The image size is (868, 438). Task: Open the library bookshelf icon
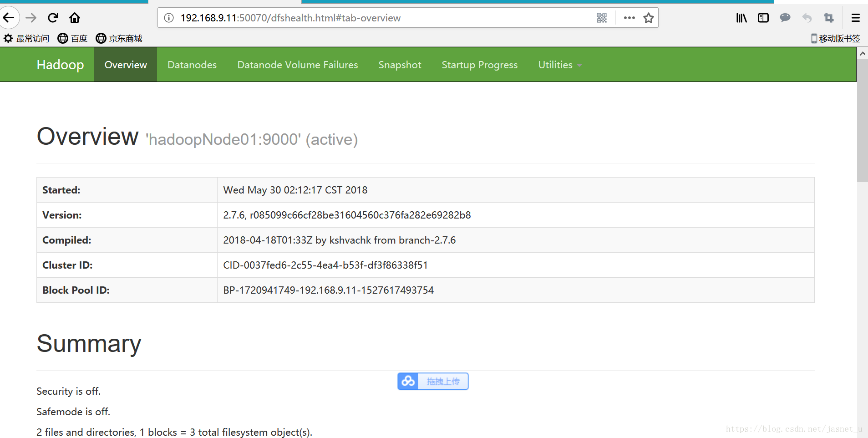(741, 18)
